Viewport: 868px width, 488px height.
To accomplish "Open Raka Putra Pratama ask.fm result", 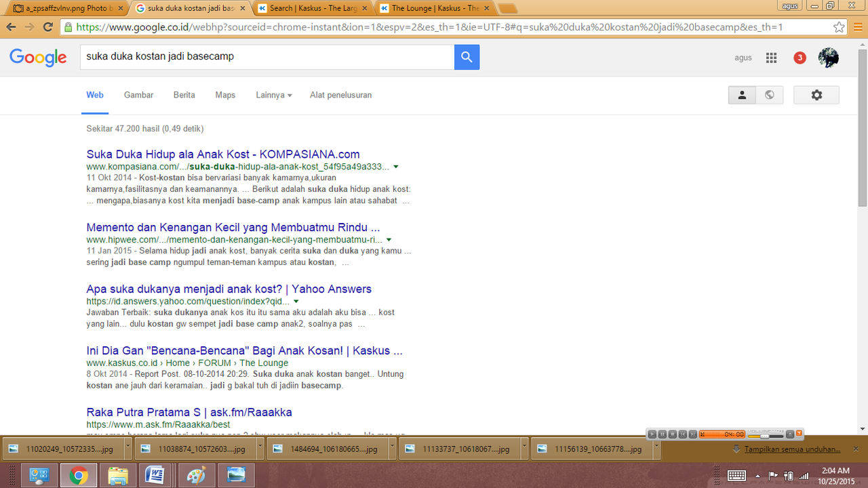I will (189, 412).
